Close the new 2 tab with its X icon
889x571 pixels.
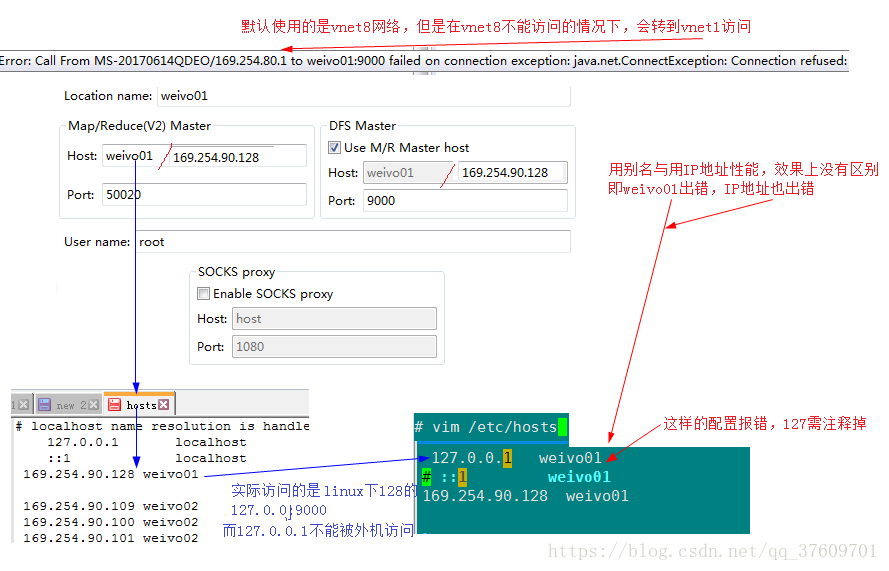(x=94, y=404)
